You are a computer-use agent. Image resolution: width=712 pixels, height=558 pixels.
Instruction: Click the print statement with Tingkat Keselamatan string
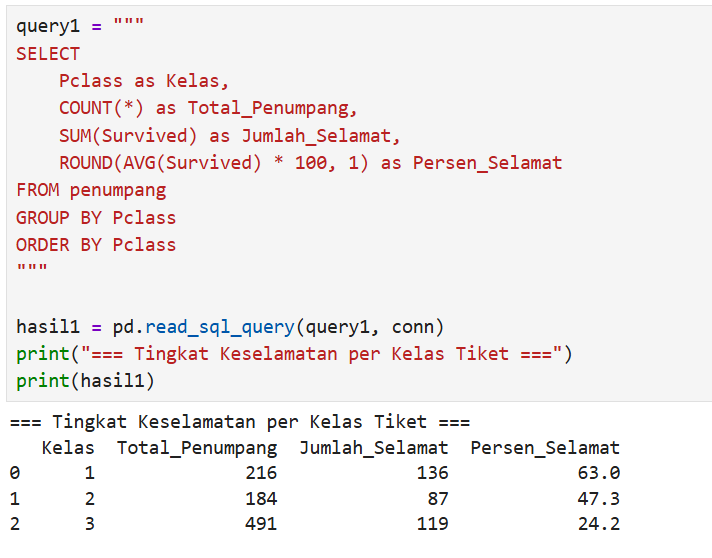(x=294, y=354)
